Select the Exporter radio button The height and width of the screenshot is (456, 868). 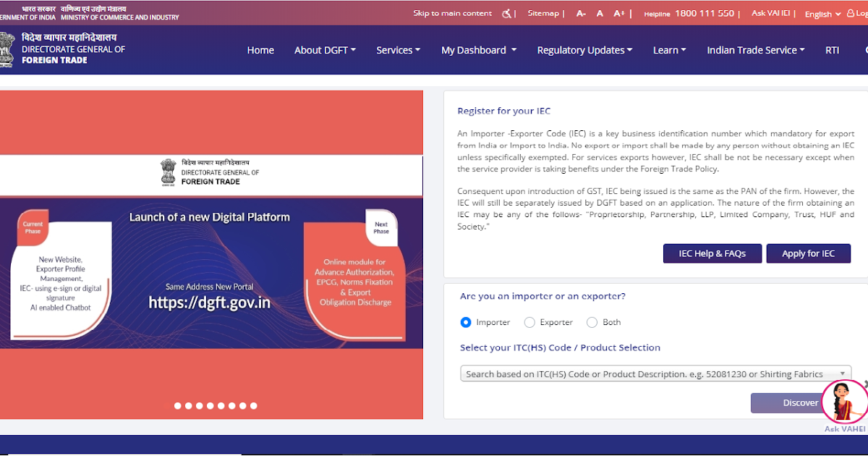(x=529, y=322)
